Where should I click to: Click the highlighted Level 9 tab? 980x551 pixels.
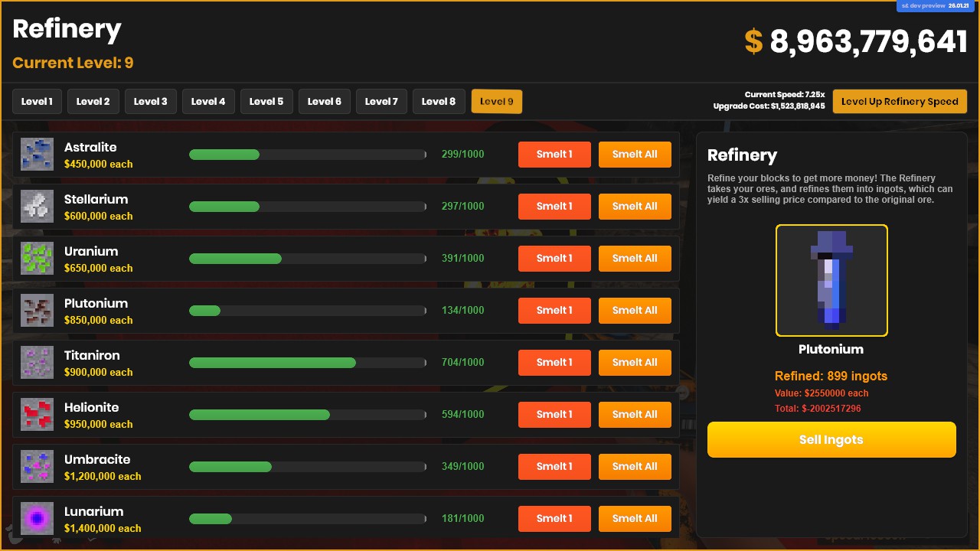pyautogui.click(x=497, y=102)
